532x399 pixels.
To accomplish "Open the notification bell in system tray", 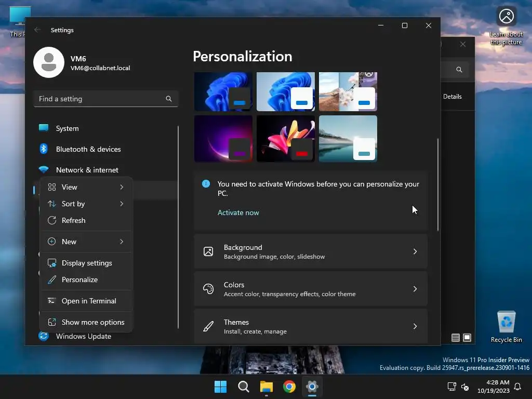I will pyautogui.click(x=518, y=387).
